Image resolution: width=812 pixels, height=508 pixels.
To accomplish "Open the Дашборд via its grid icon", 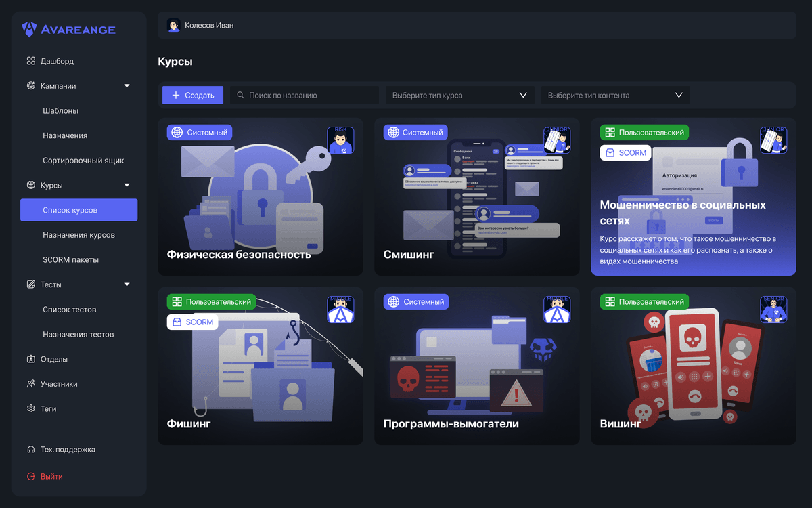I will click(x=30, y=60).
